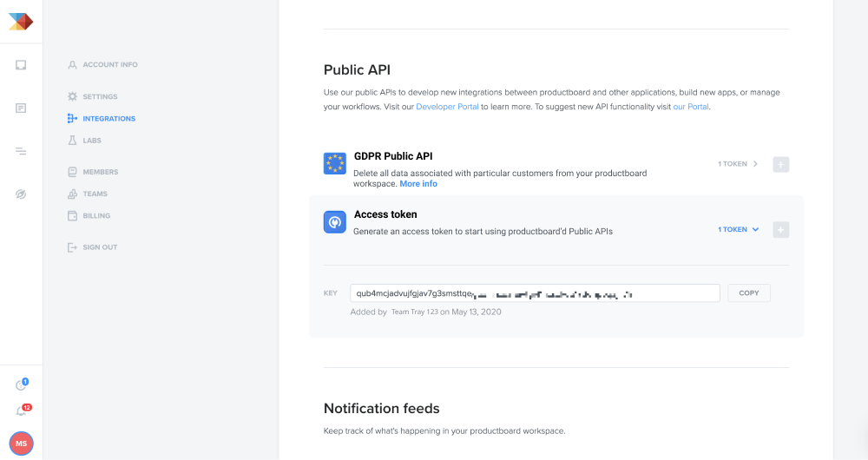Click inside the access token key field
Image resolution: width=868 pixels, height=460 pixels.
coord(535,293)
